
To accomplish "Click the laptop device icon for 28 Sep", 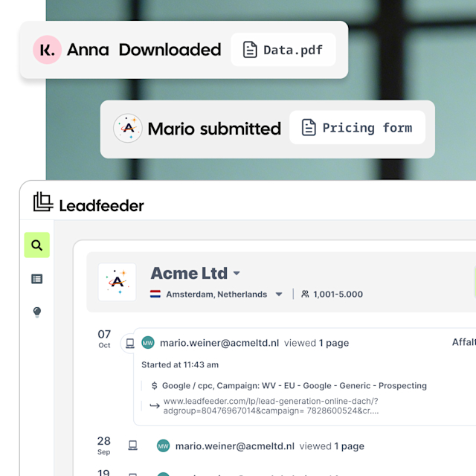I will 132,446.
